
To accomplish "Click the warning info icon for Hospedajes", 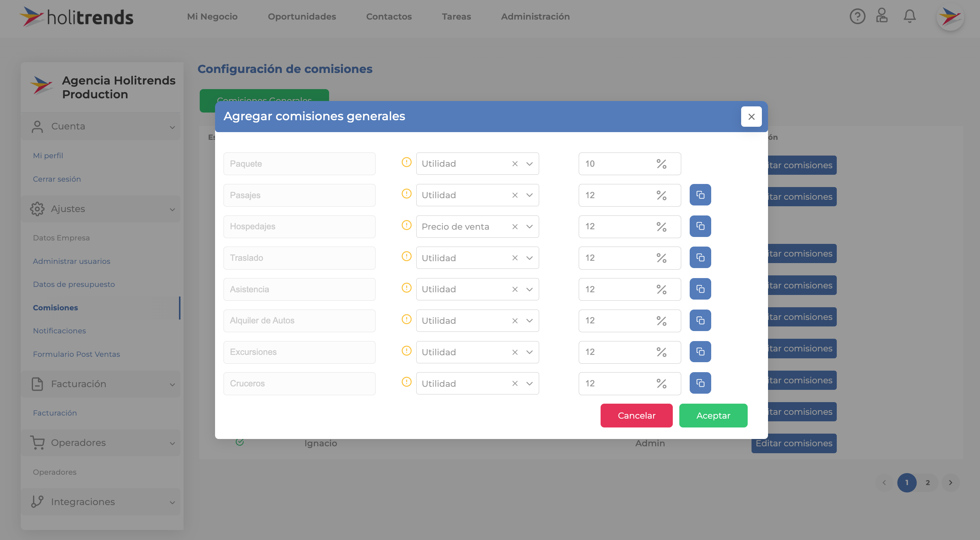I will (406, 225).
